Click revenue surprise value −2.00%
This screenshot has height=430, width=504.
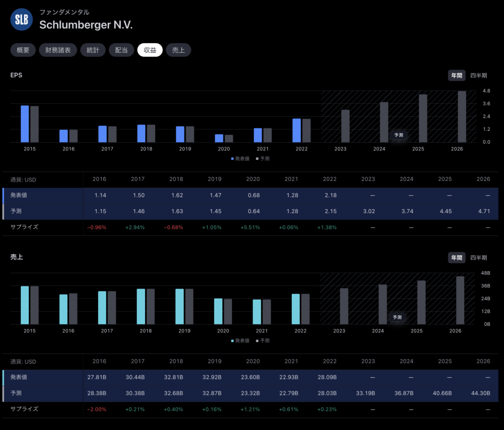[97, 409]
